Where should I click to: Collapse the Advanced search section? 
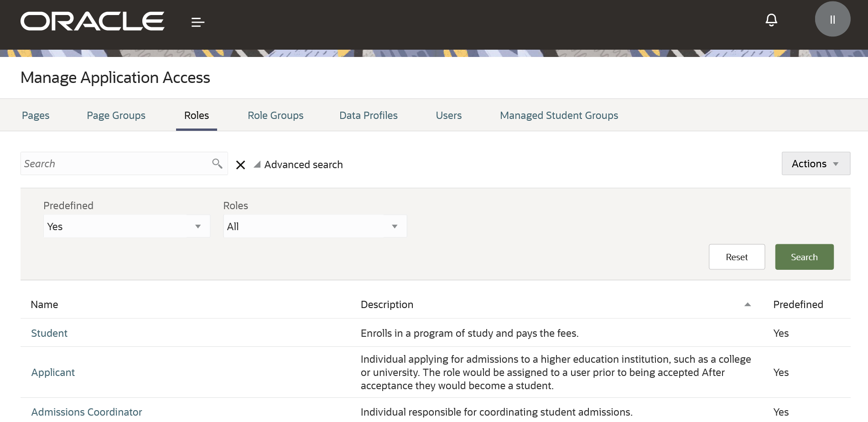257,165
